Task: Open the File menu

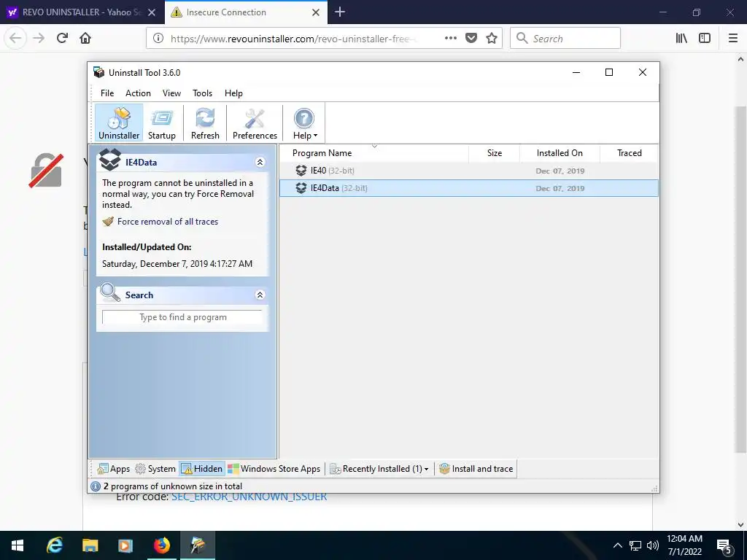Action: (107, 93)
